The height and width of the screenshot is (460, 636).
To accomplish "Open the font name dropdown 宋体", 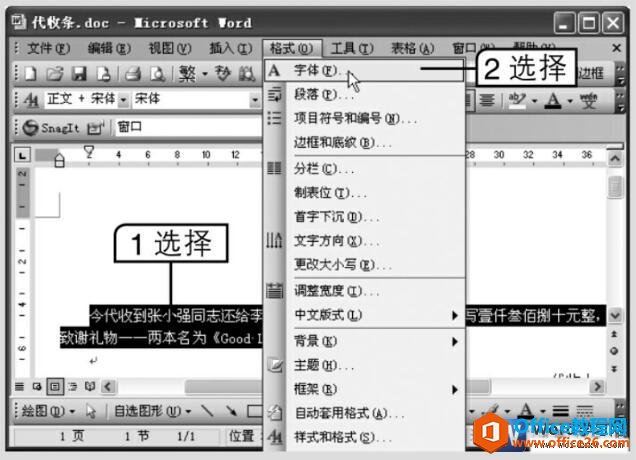I will coord(255,100).
